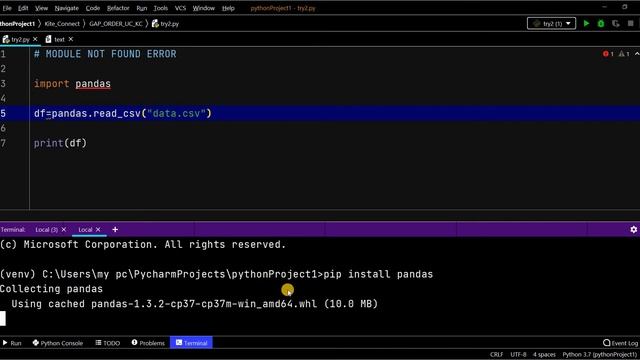This screenshot has height=360, width=640.
Task: Click the try2.py breadcrumb file
Action: (165, 24)
